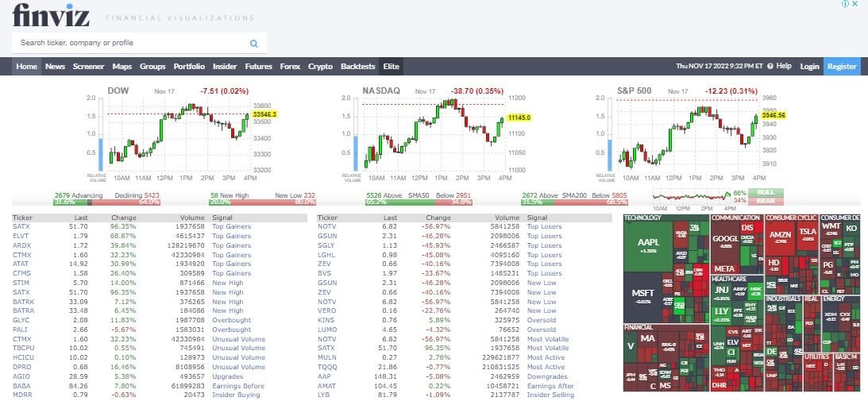
Task: Open the ELVT ticker link
Action: click(x=21, y=236)
